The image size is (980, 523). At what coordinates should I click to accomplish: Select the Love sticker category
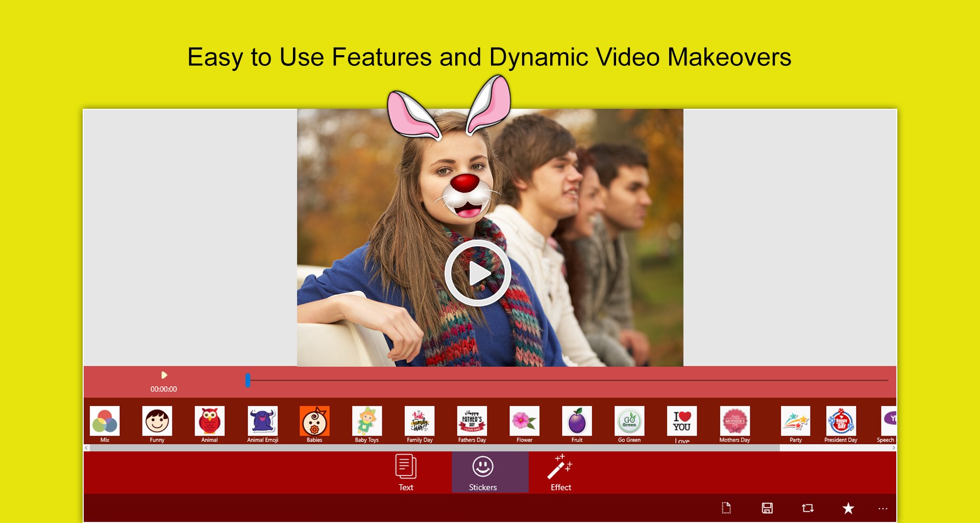click(682, 425)
